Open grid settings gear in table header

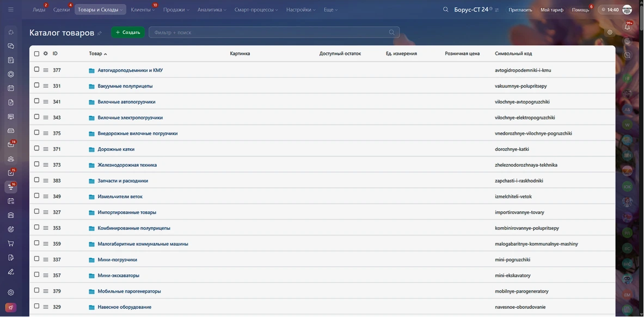pyautogui.click(x=46, y=54)
